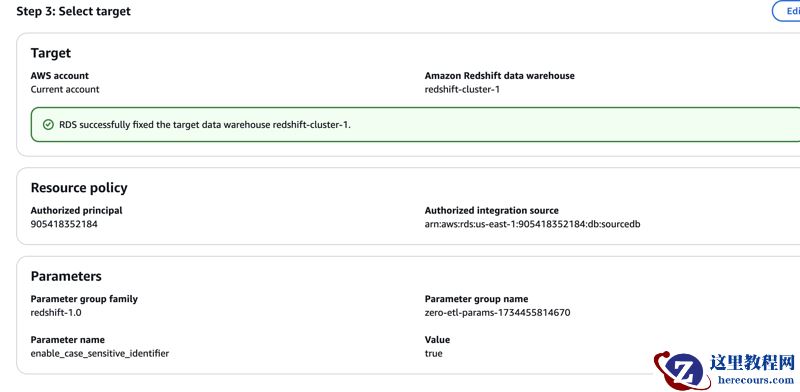Select the 'Resource policy' heading

(x=79, y=188)
